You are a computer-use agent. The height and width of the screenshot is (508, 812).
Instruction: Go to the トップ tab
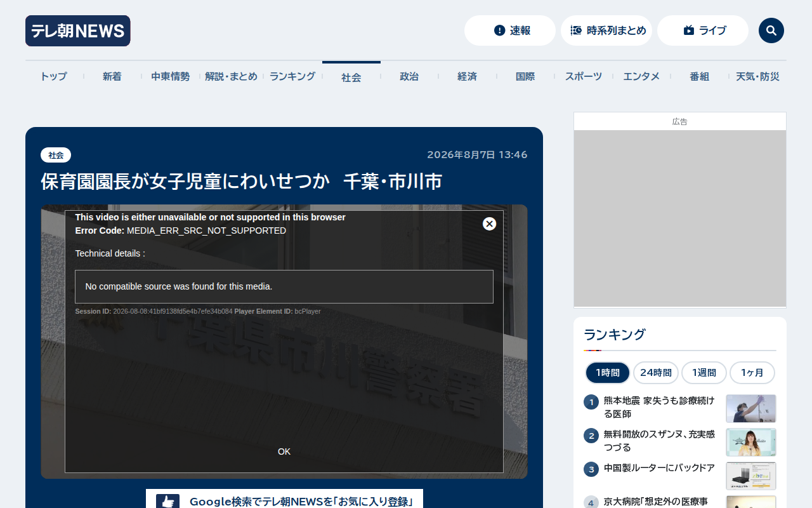tap(53, 76)
